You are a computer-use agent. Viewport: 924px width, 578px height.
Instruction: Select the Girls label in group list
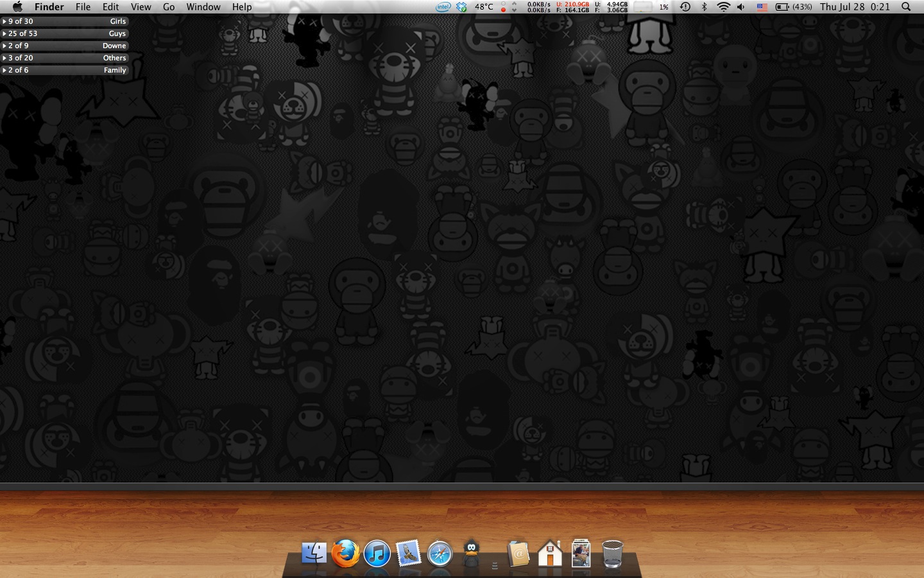[x=118, y=21]
